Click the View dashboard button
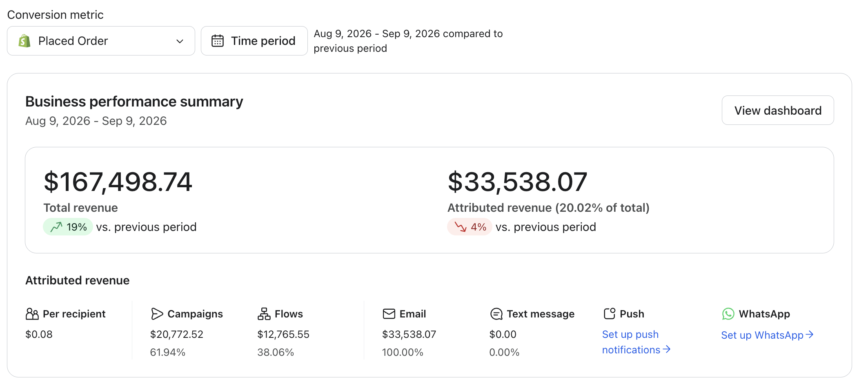Image resolution: width=868 pixels, height=386 pixels. (778, 110)
